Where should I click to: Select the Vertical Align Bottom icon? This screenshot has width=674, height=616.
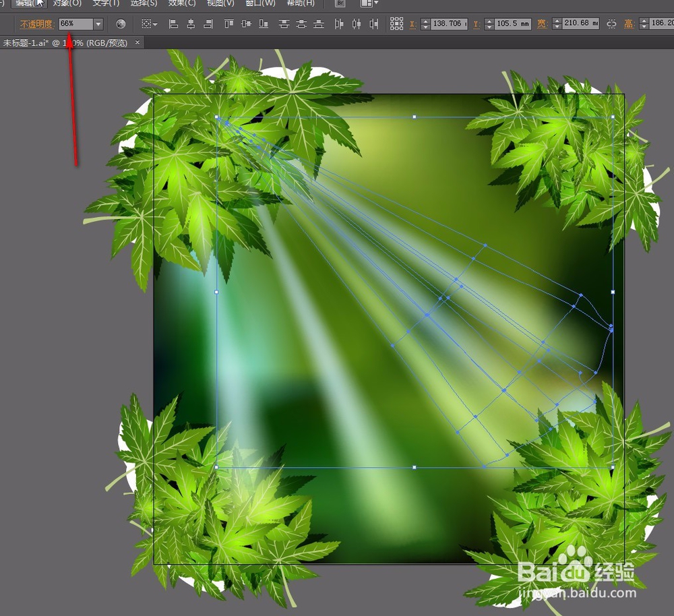point(264,24)
